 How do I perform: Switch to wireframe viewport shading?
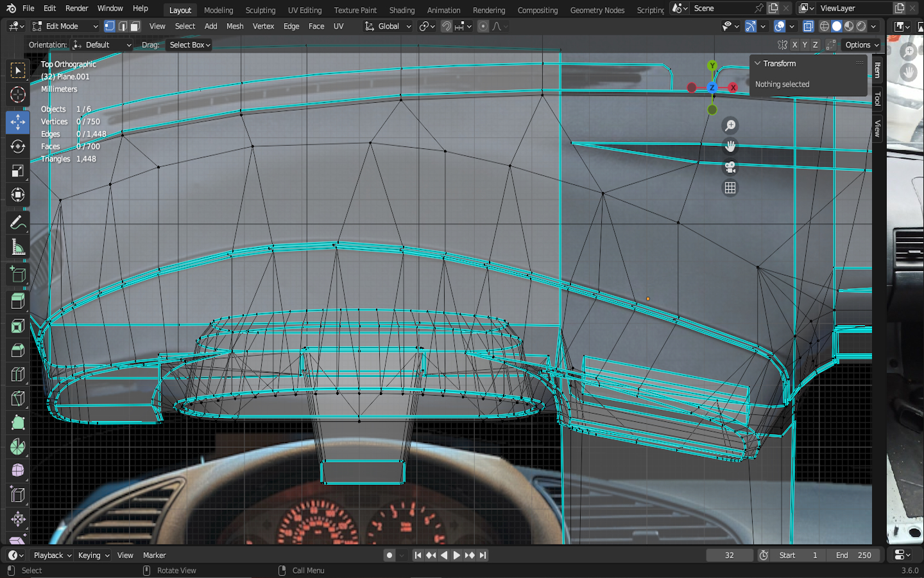(825, 26)
